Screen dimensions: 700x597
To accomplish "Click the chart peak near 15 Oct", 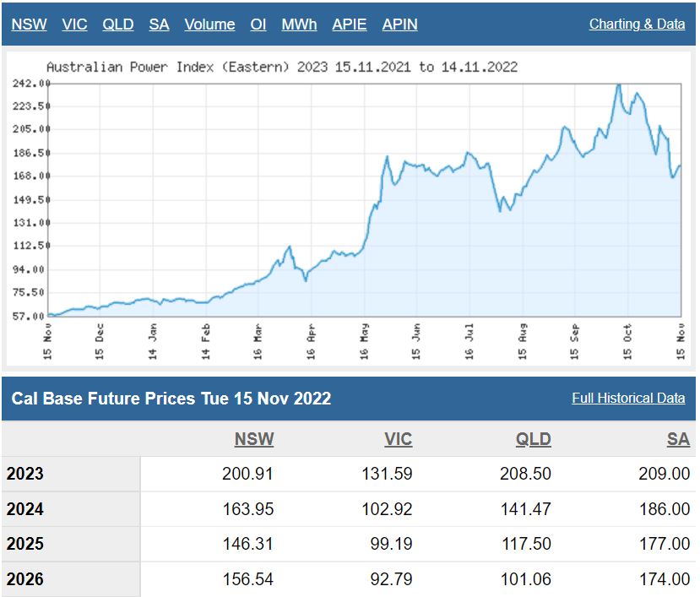I will [619, 85].
